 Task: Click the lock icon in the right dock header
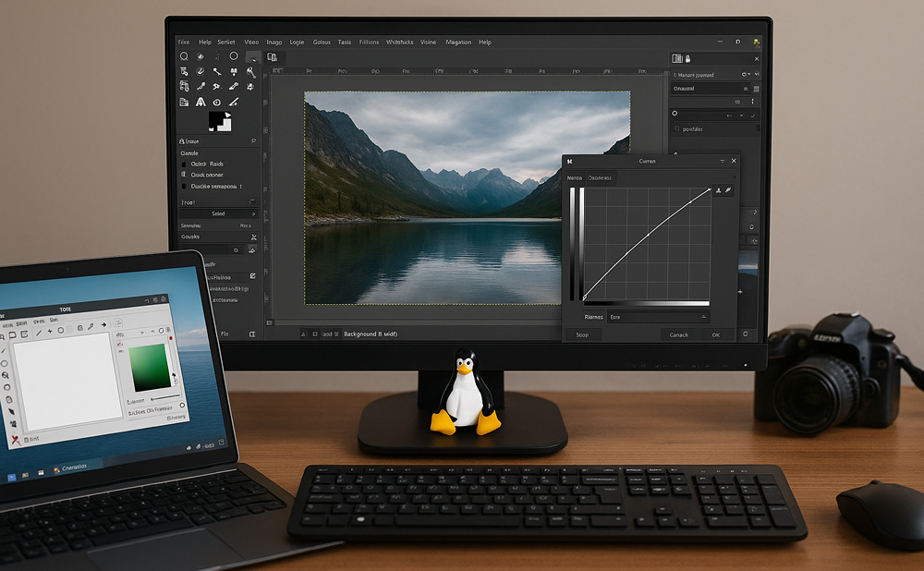tap(687, 58)
